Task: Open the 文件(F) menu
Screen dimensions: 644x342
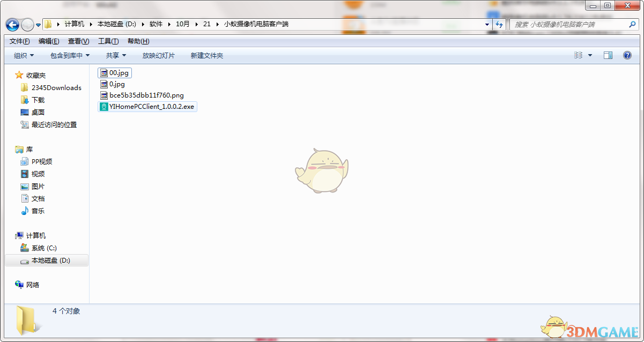Action: click(20, 41)
